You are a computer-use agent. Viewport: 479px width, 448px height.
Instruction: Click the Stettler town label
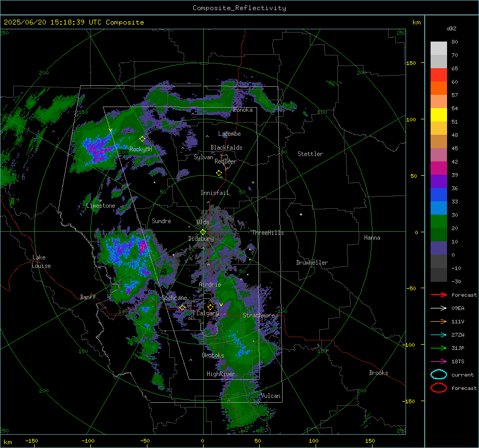pos(310,154)
